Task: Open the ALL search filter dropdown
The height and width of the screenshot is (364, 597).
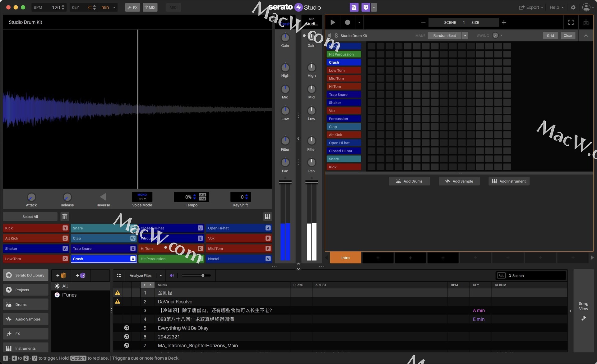Action: (501, 275)
